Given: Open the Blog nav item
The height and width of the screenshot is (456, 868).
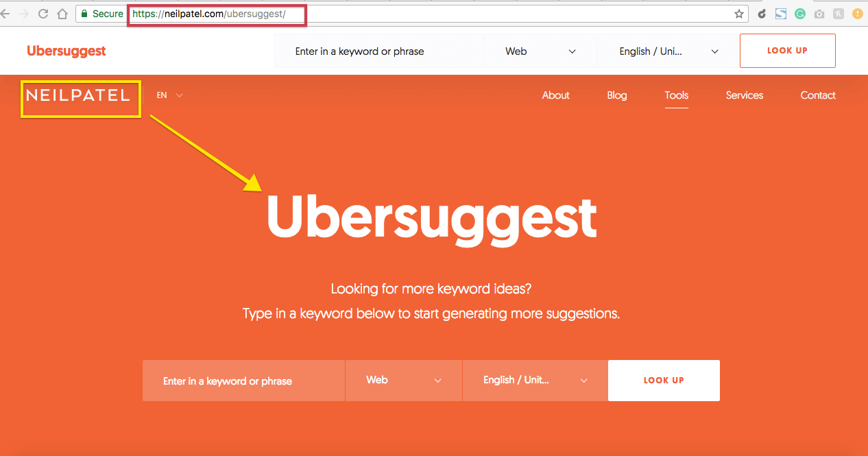Looking at the screenshot, I should coord(617,95).
